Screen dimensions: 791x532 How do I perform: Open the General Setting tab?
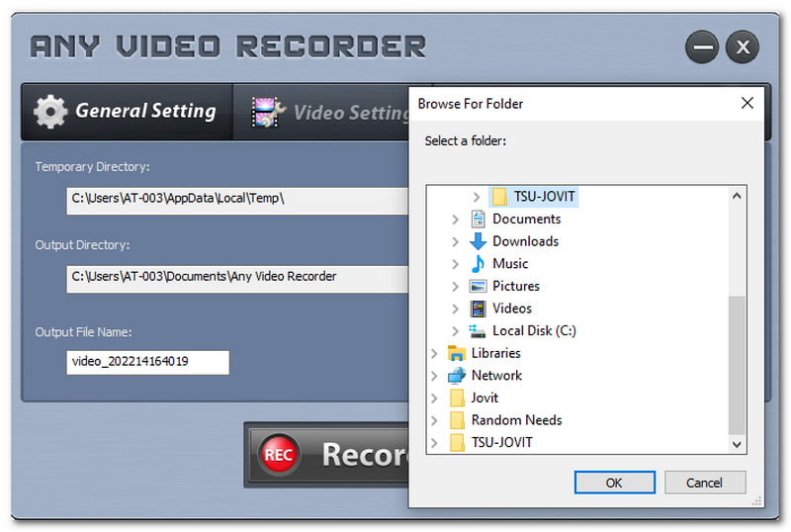click(127, 112)
